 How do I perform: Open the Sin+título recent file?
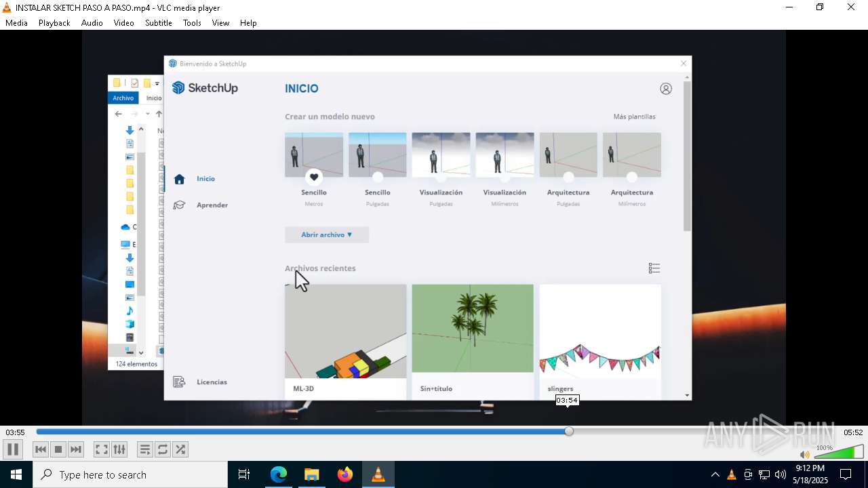pos(473,342)
